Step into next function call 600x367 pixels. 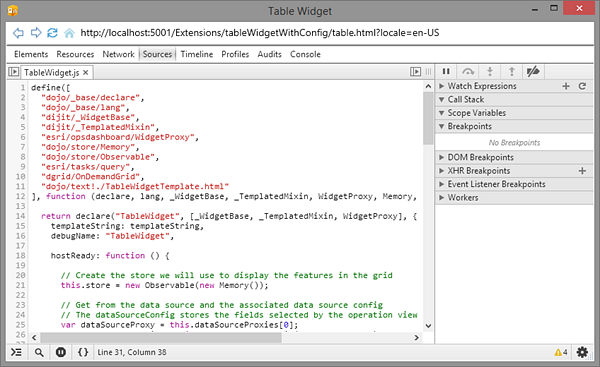tap(490, 72)
